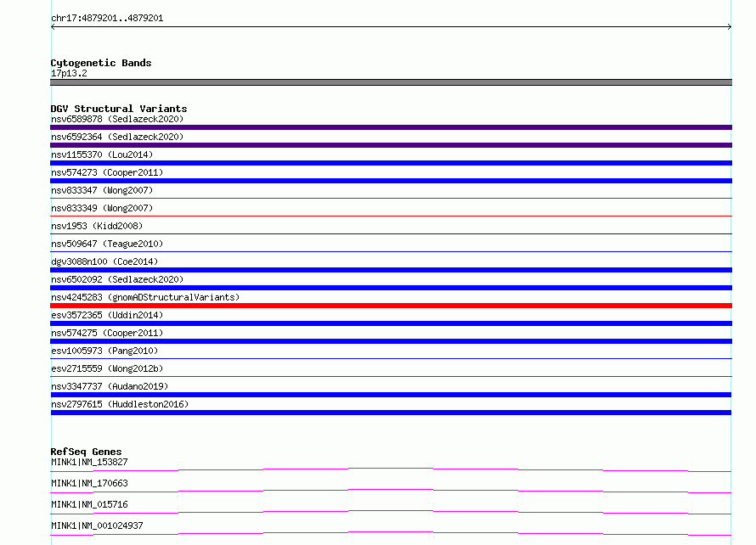Viewport: 756px width, 545px height.
Task: Open gene transcript MINK1|NM_153827
Action: pyautogui.click(x=89, y=462)
